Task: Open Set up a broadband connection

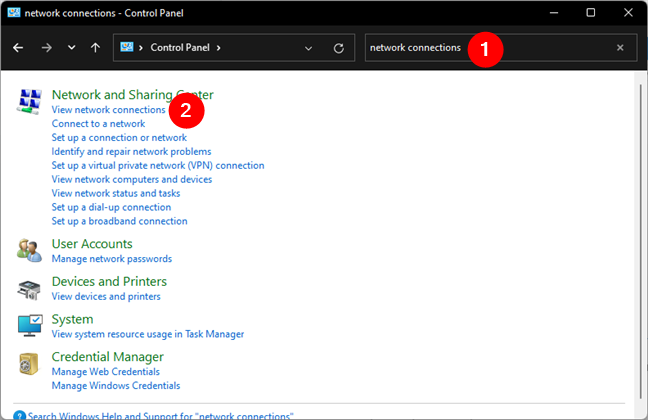Action: 119,221
